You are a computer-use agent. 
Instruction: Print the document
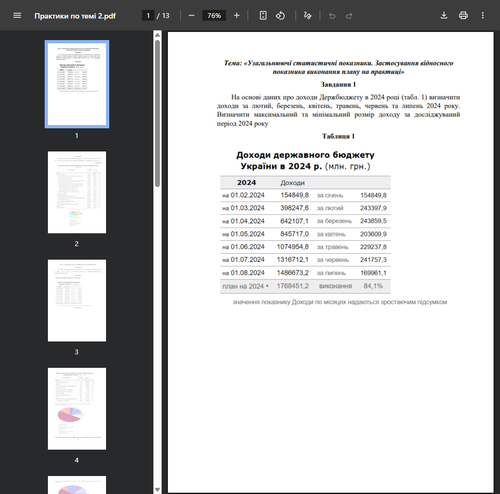point(463,16)
